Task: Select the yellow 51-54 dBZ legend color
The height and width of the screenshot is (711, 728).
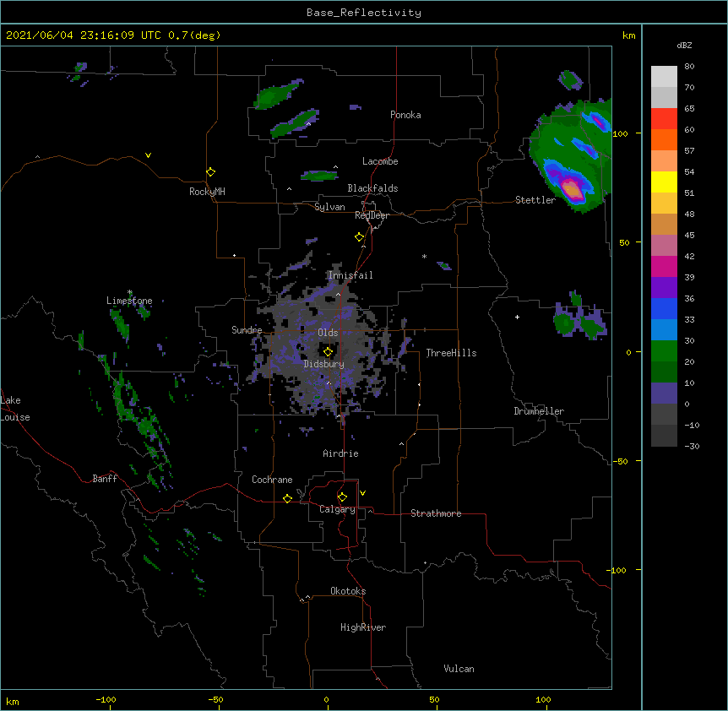Action: [x=664, y=182]
